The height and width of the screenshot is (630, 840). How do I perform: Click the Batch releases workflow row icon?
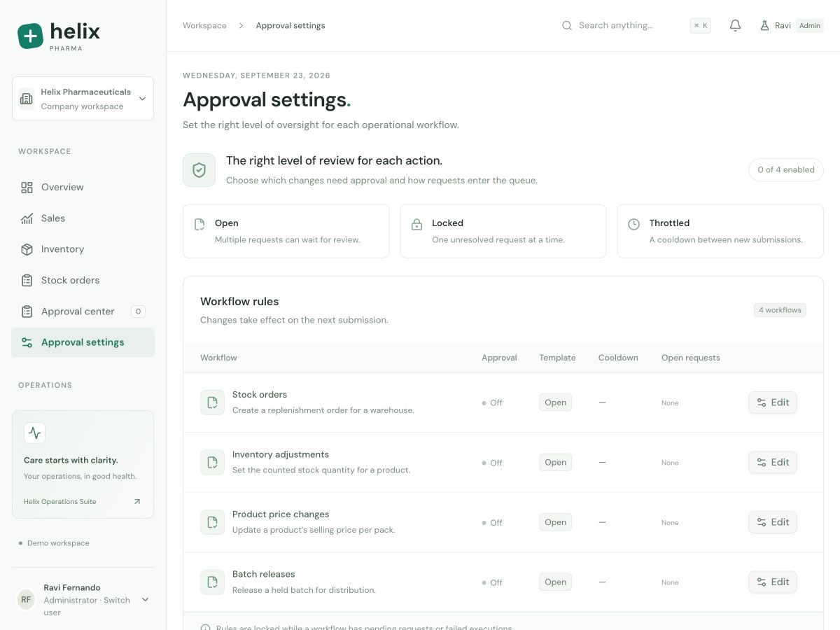coord(212,582)
